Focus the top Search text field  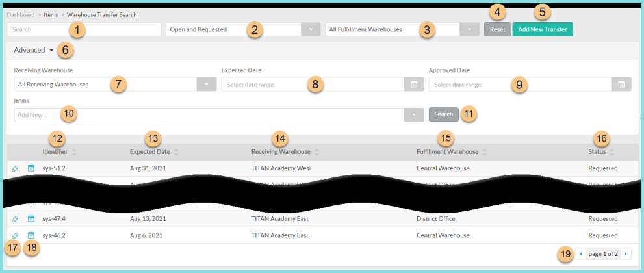84,29
